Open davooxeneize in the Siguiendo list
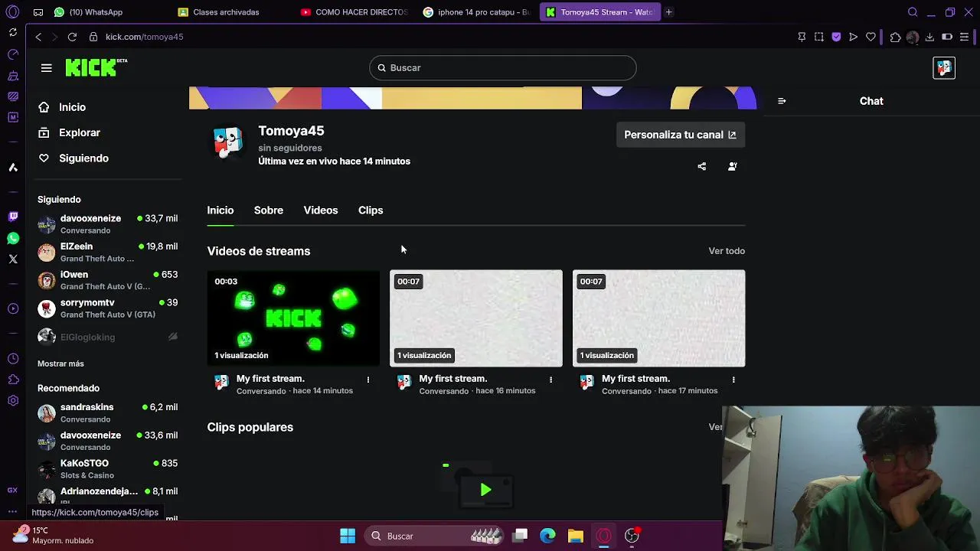The width and height of the screenshot is (980, 551). [x=107, y=223]
